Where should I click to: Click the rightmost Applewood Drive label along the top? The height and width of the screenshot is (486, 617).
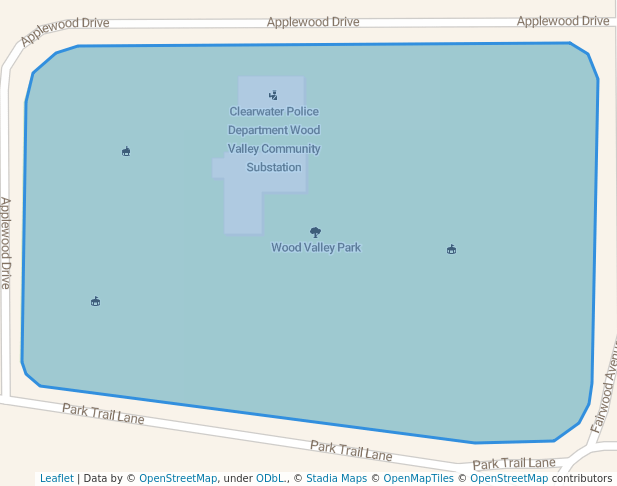pyautogui.click(x=562, y=21)
